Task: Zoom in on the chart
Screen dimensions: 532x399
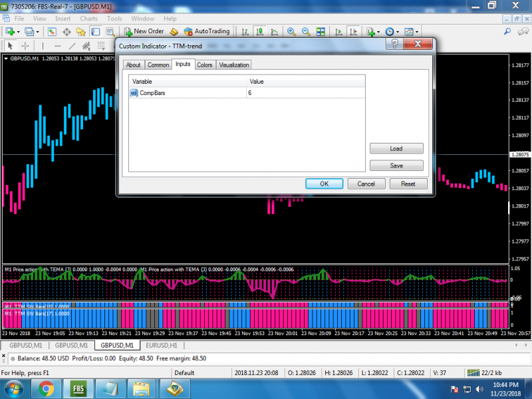Action: [x=291, y=32]
